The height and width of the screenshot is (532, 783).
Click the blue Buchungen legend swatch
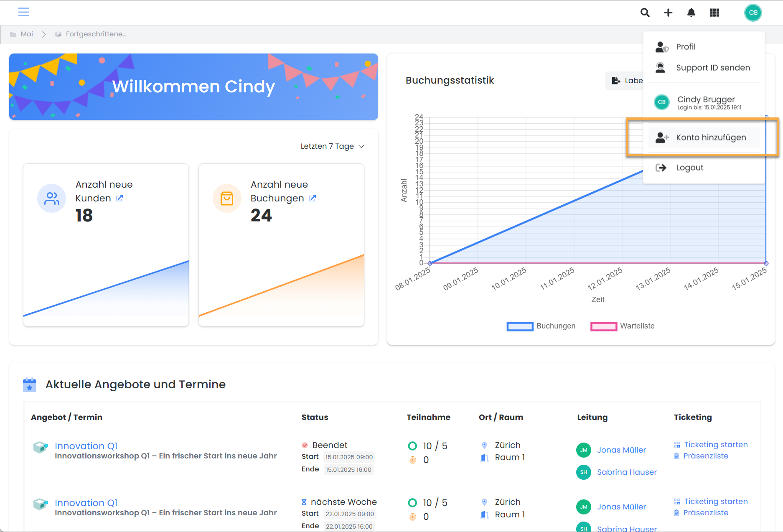[x=519, y=326]
